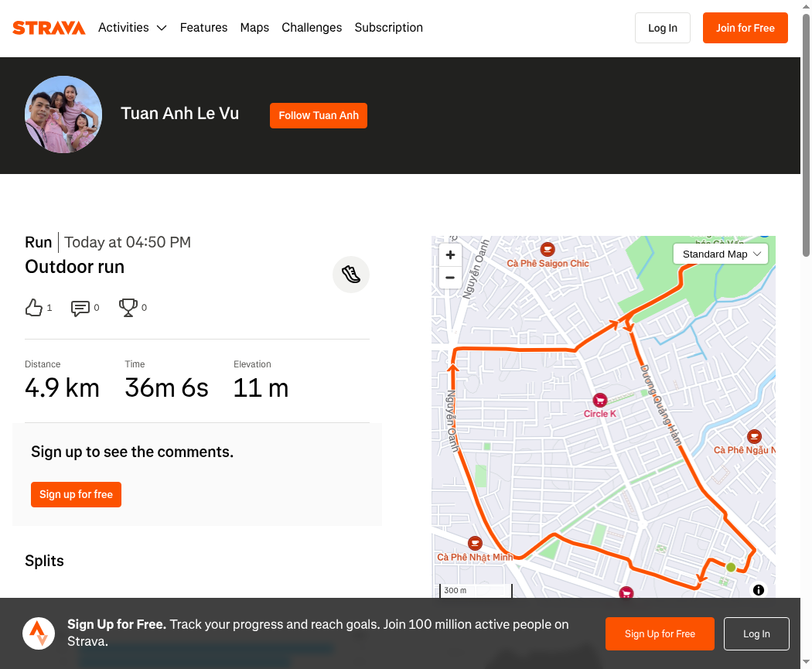The width and height of the screenshot is (812, 669).
Task: Give kudos with the thumbs-up icon
Action: (x=34, y=308)
